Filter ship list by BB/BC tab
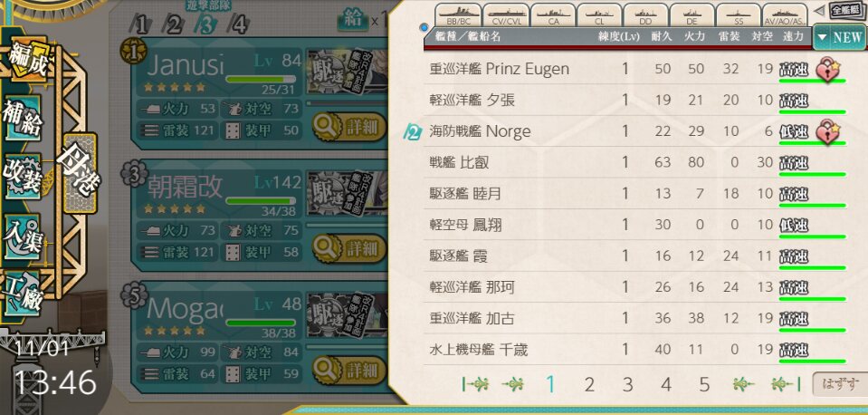 click(457, 15)
